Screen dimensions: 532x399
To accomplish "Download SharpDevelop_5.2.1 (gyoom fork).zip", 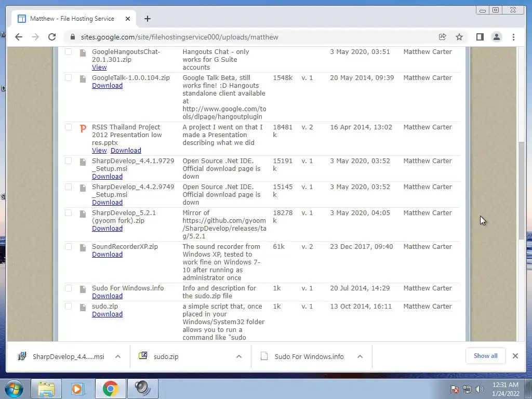I will 107,229.
